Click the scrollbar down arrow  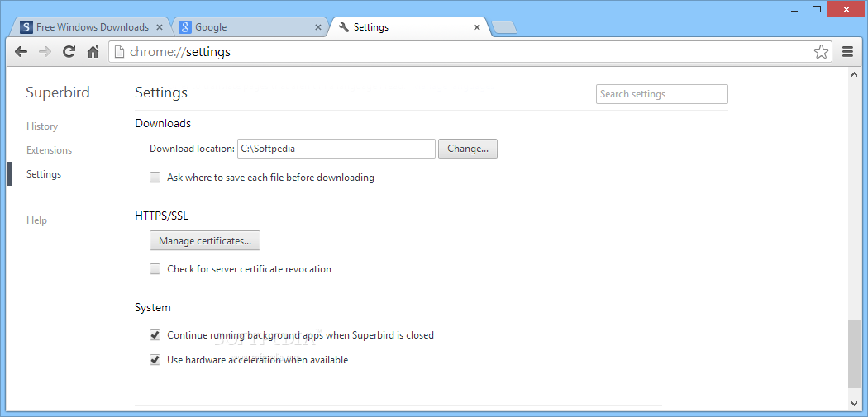coord(854,403)
